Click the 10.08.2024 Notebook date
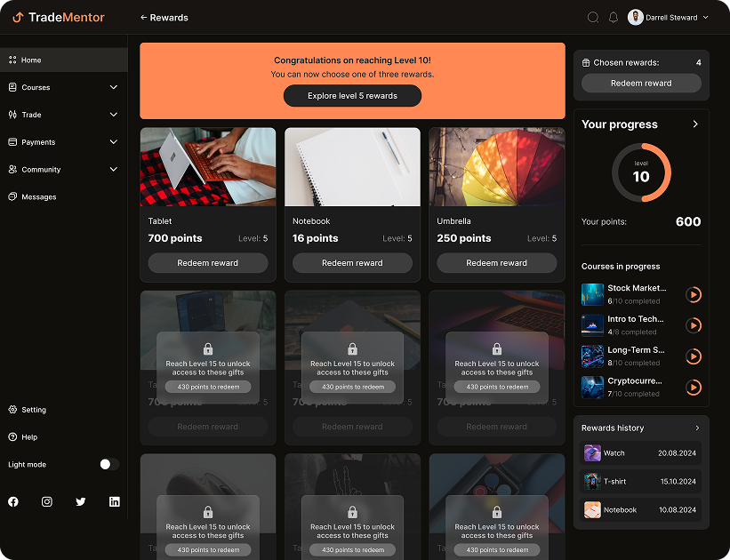Viewport: 730px width, 560px height. coord(678,510)
